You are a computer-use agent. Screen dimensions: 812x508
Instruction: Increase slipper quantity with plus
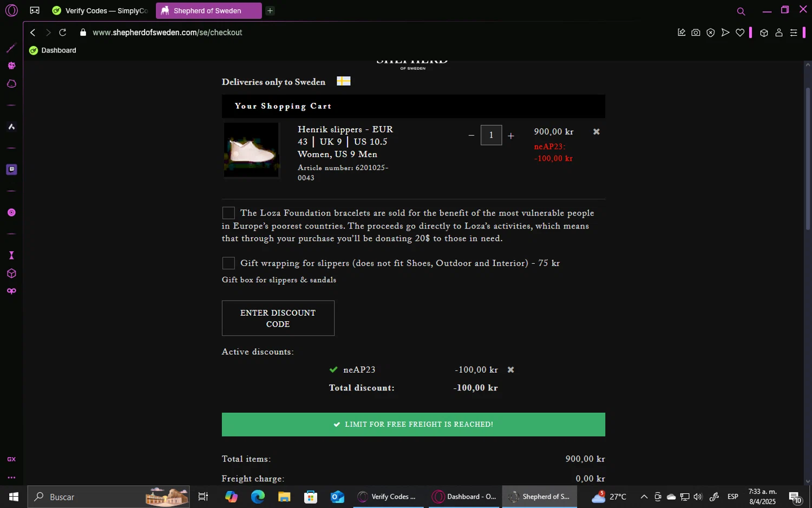pyautogui.click(x=511, y=136)
